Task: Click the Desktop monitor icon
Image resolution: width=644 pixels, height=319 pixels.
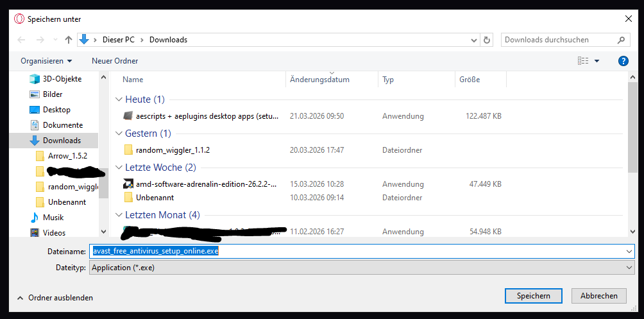Action: 35,110
